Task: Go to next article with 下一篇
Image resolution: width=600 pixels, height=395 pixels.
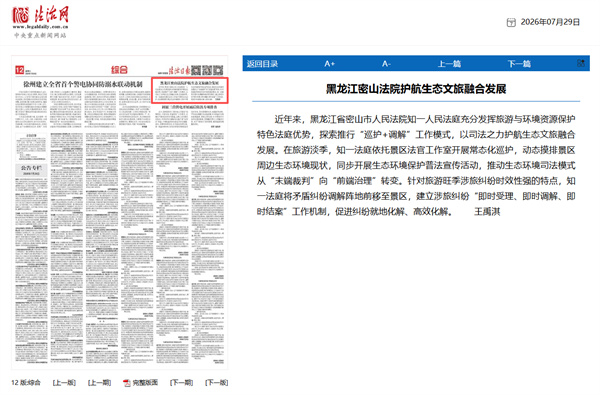Action: (519, 64)
